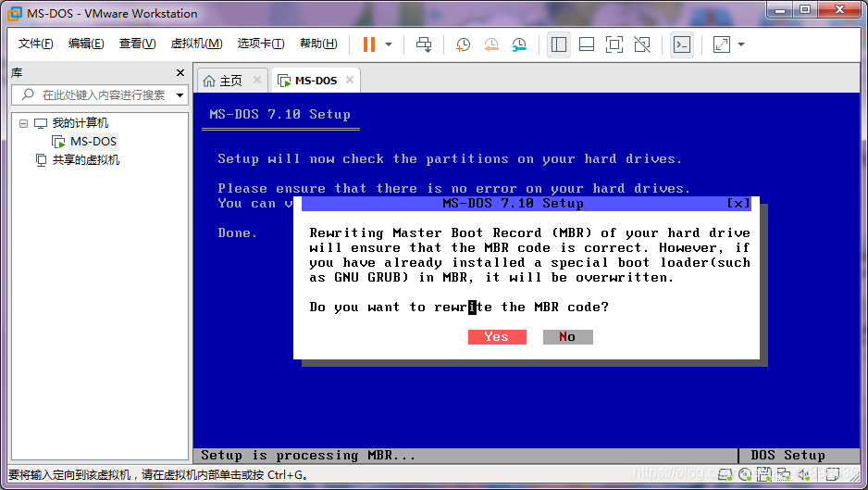Open the library search dropdown arrow
868x490 pixels.
tap(180, 95)
